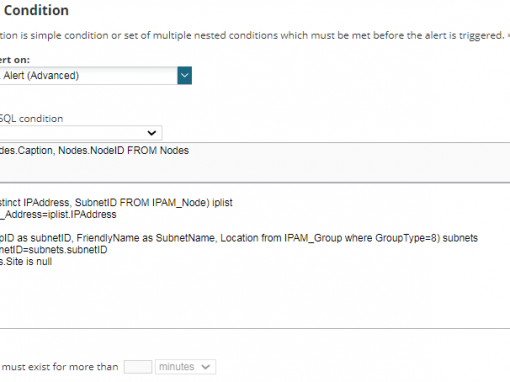Click the chevron beside minutes
The image size is (510, 382).
click(x=206, y=367)
